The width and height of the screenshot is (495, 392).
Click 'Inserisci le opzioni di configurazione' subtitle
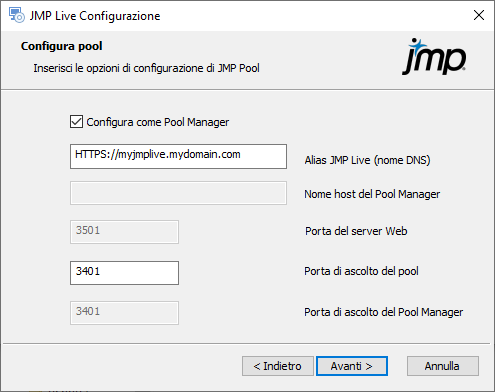pyautogui.click(x=146, y=68)
